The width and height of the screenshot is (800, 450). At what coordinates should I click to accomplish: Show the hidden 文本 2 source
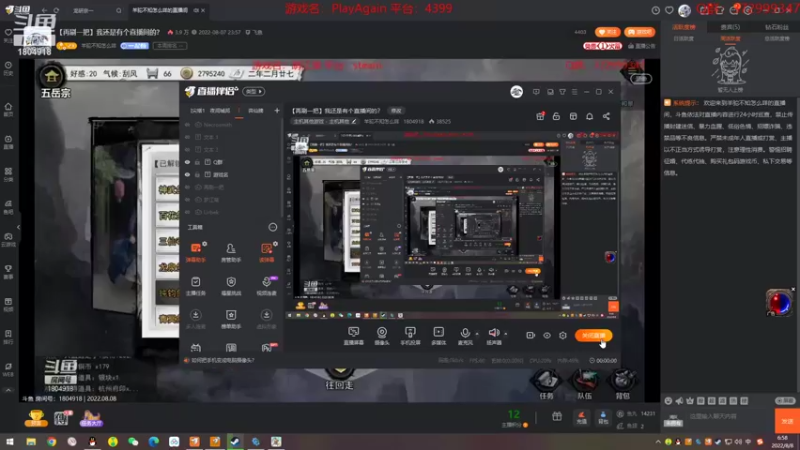[187, 149]
